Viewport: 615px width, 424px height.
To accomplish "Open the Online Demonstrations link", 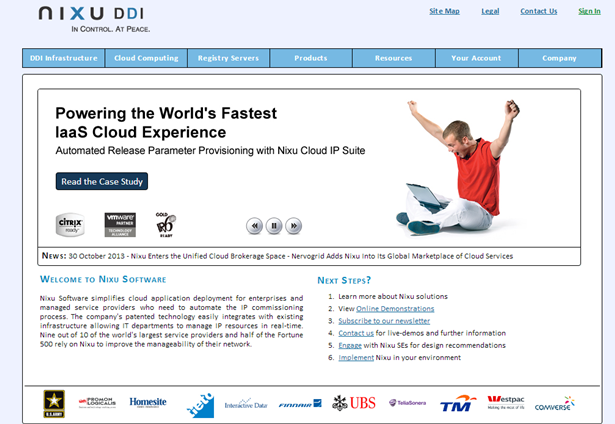I will (395, 309).
